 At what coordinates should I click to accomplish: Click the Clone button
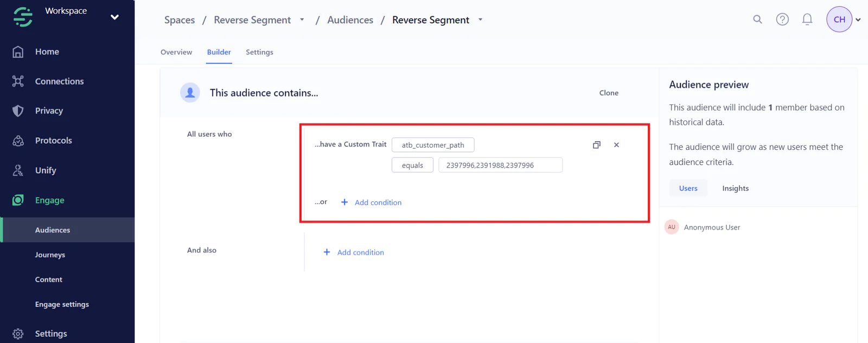tap(609, 93)
